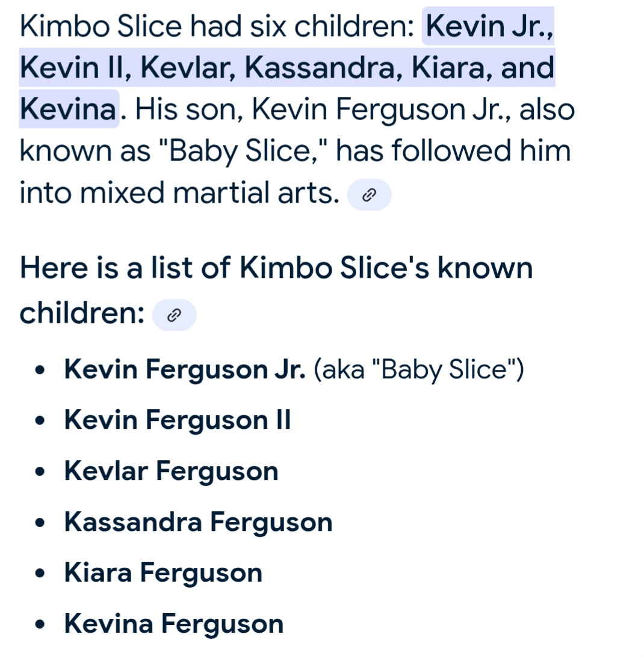Click the bullet dot before 'Kevina Ferguson'
This screenshot has height=658, width=644.
40,624
